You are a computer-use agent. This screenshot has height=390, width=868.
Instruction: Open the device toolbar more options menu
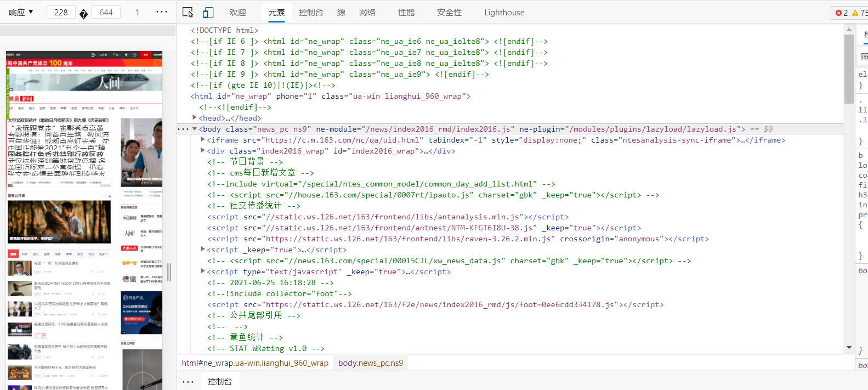point(161,12)
